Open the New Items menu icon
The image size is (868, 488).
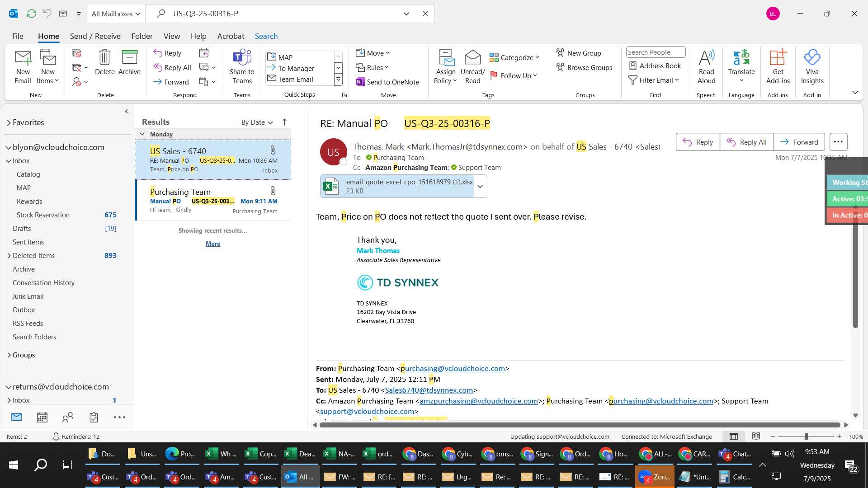click(x=47, y=67)
